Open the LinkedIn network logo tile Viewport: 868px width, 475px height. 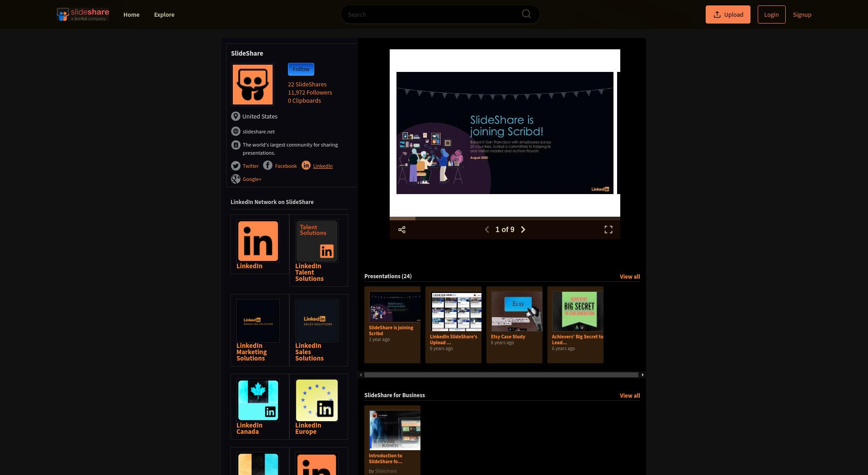coord(258,241)
